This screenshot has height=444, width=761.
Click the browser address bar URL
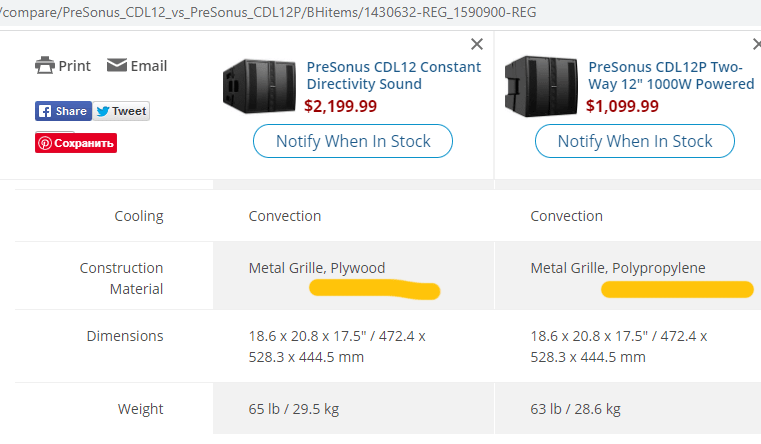click(268, 12)
